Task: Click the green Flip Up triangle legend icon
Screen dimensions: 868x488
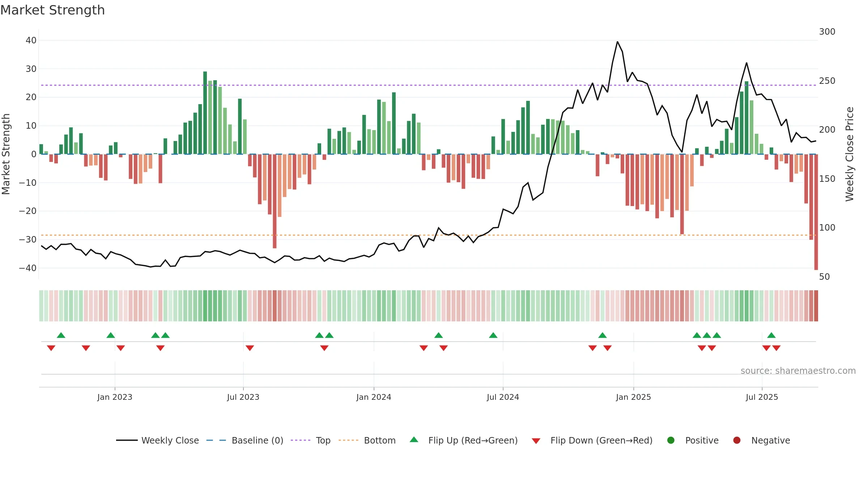Action: click(414, 440)
